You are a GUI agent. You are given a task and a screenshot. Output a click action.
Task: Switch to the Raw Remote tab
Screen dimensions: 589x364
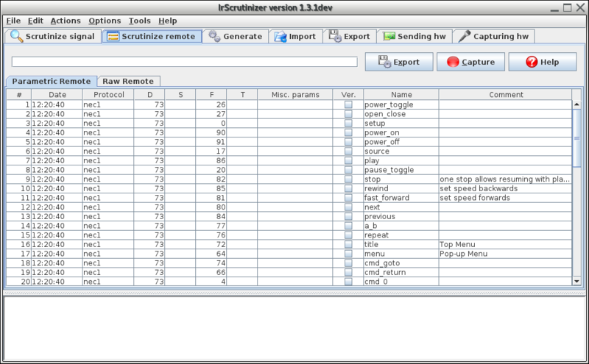pyautogui.click(x=129, y=81)
